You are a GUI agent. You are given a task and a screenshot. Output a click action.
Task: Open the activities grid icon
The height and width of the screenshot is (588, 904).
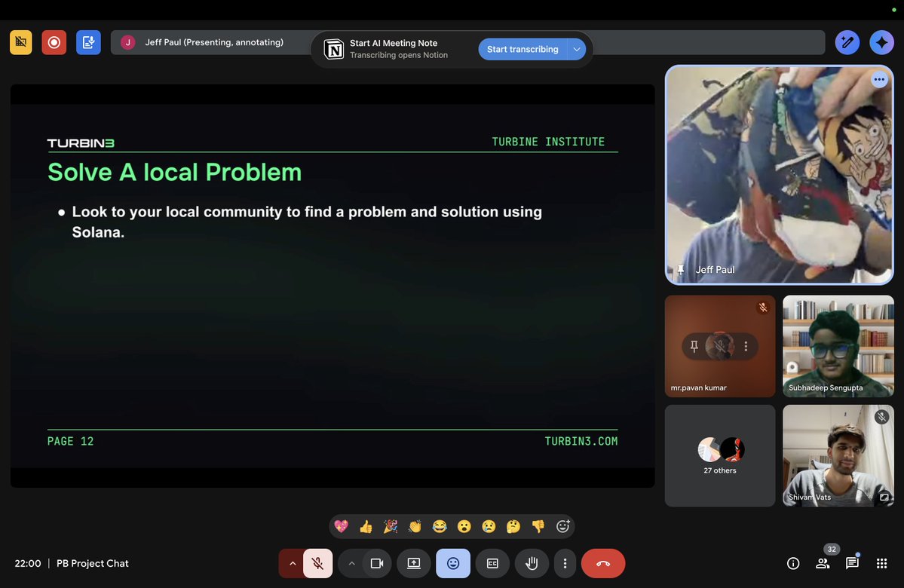coord(881,563)
